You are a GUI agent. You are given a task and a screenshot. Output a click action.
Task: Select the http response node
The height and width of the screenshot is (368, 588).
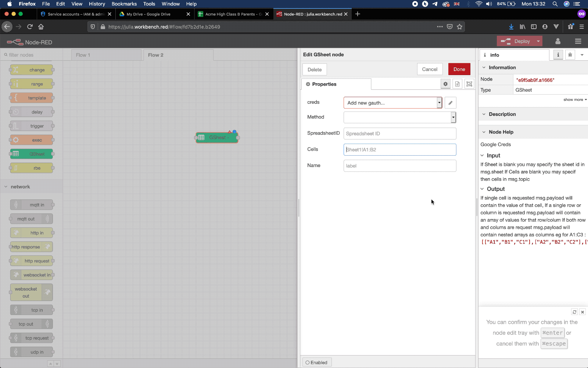32,247
